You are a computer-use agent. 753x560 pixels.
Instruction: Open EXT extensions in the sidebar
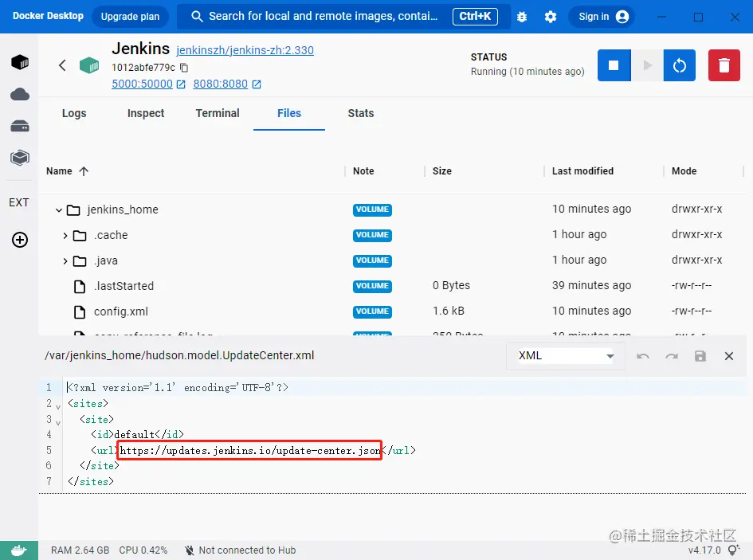point(19,202)
